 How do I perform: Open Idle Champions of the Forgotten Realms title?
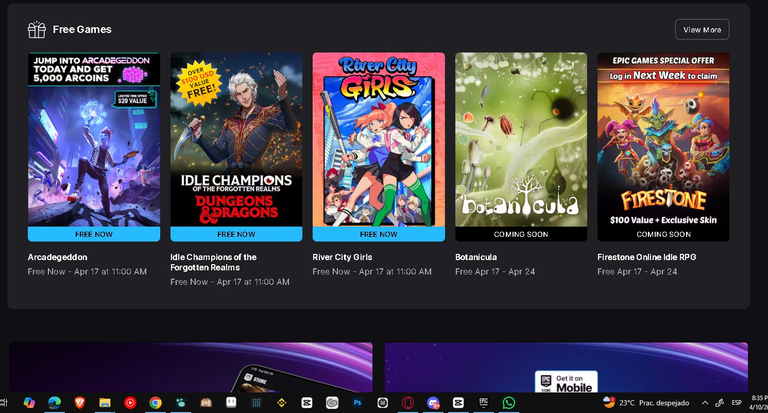214,262
